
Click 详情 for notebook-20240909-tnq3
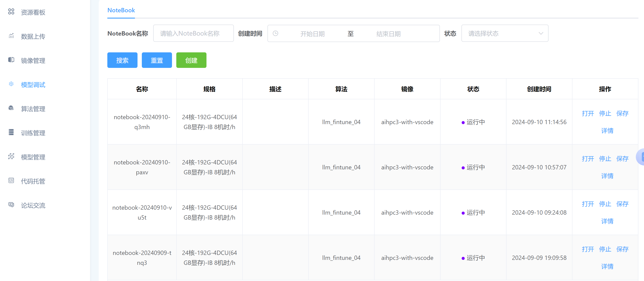(x=607, y=266)
